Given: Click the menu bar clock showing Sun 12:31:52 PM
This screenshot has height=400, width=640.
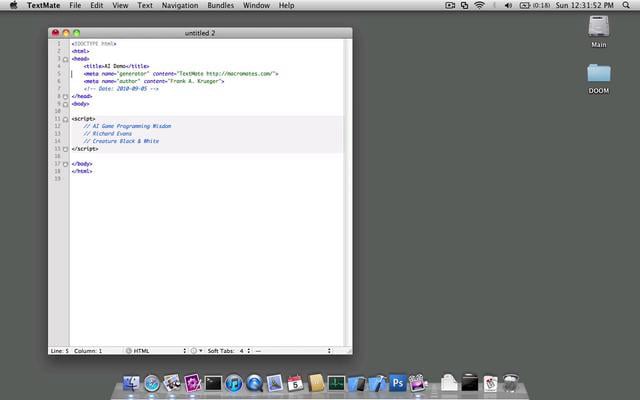Looking at the screenshot, I should pyautogui.click(x=584, y=5).
